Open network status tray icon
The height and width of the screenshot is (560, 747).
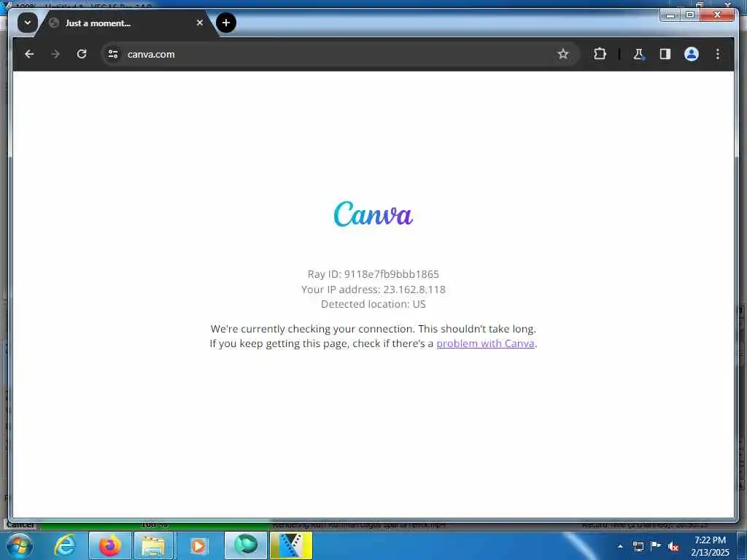(x=638, y=546)
